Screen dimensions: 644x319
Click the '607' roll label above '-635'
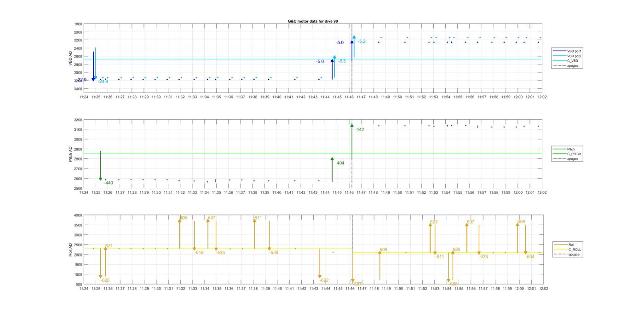212,218
